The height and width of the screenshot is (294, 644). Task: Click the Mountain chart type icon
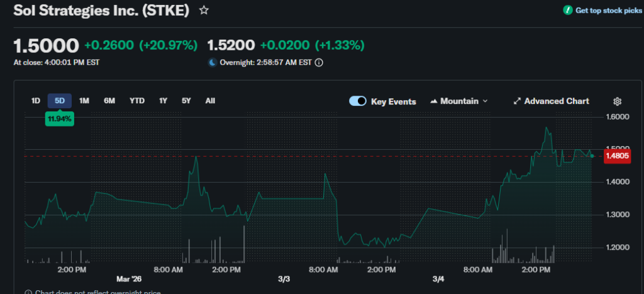(434, 101)
